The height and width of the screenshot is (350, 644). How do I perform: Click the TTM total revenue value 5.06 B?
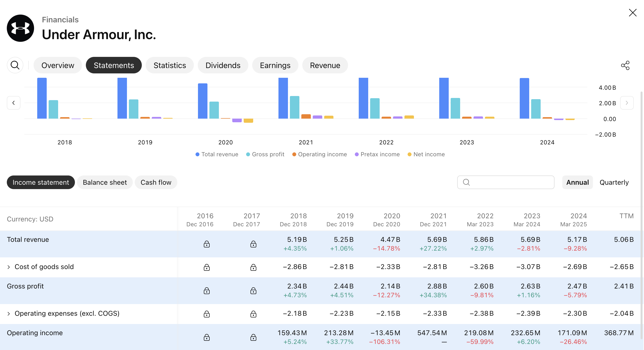coord(624,240)
